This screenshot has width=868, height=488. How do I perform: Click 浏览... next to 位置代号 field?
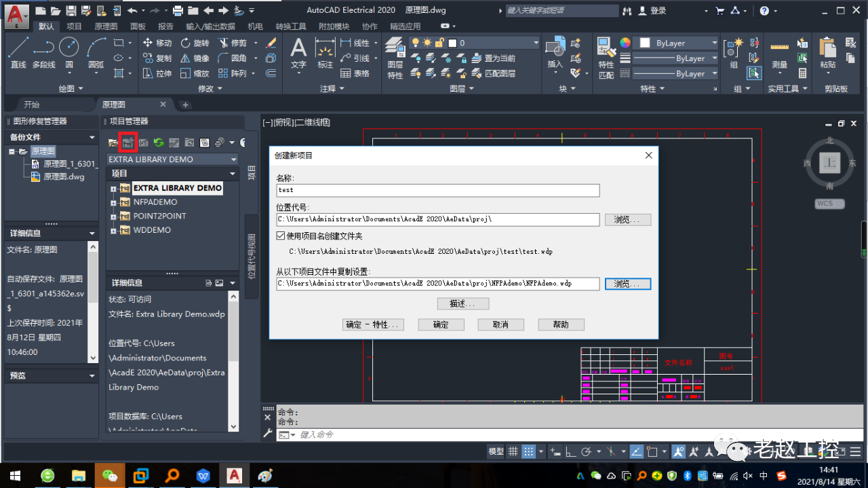point(627,219)
